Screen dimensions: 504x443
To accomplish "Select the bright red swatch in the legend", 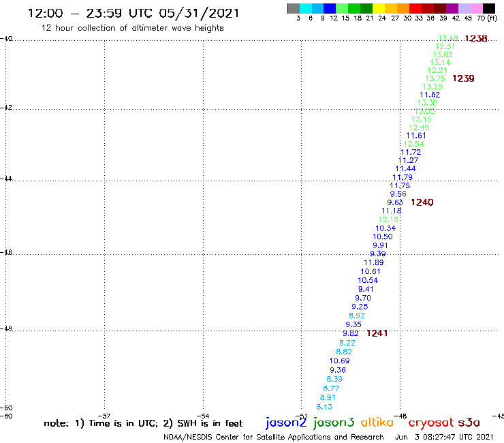I will (x=415, y=9).
